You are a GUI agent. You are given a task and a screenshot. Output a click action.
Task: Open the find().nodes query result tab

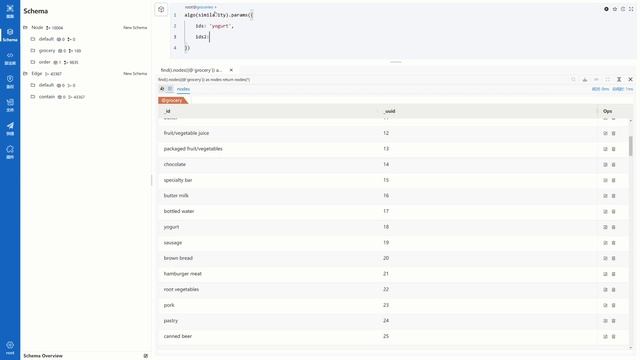191,70
